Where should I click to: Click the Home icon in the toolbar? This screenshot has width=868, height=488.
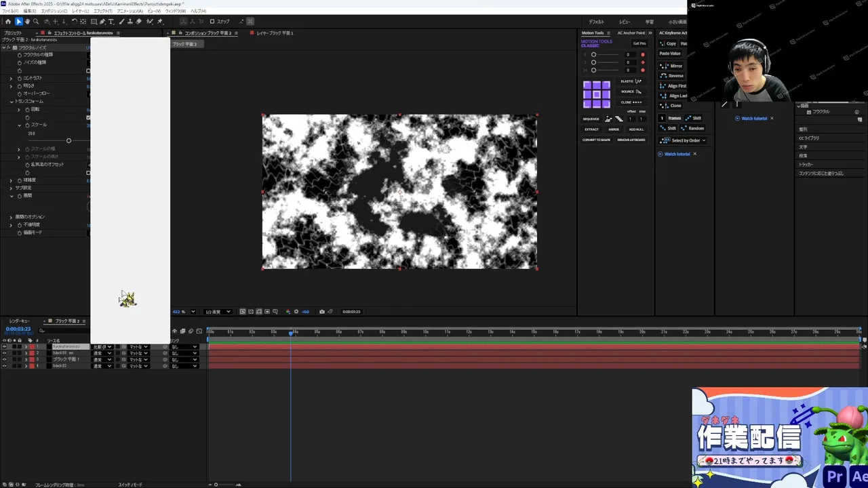click(x=8, y=22)
